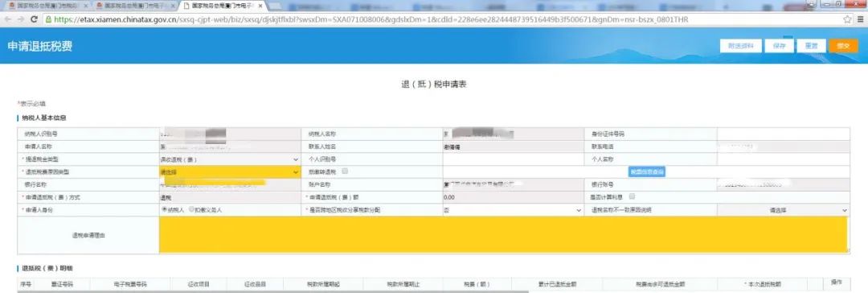Screen dimensions: 868x293
Task: Go back with the browser back arrow
Action: pos(7,19)
